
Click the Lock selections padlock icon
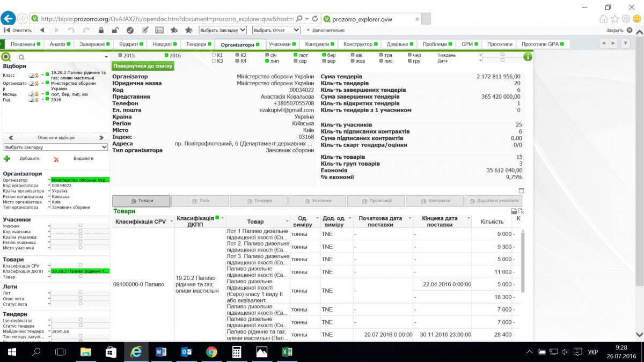(101, 30)
